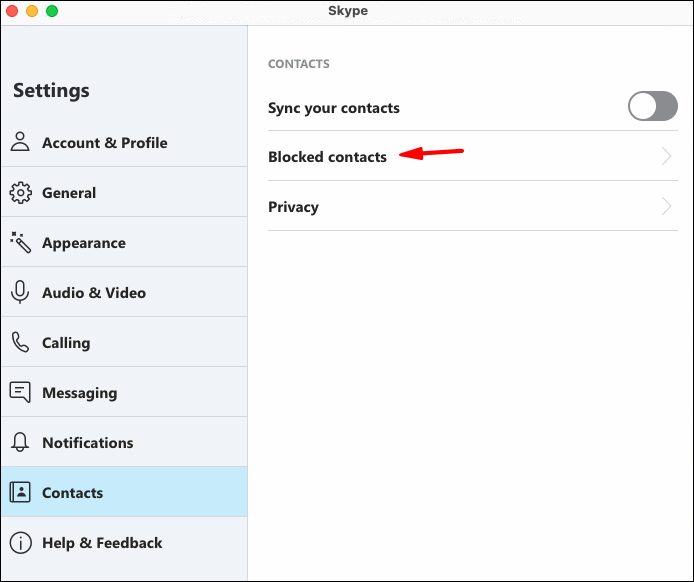Click the Help & Feedback info icon
The height and width of the screenshot is (582, 694).
point(20,543)
